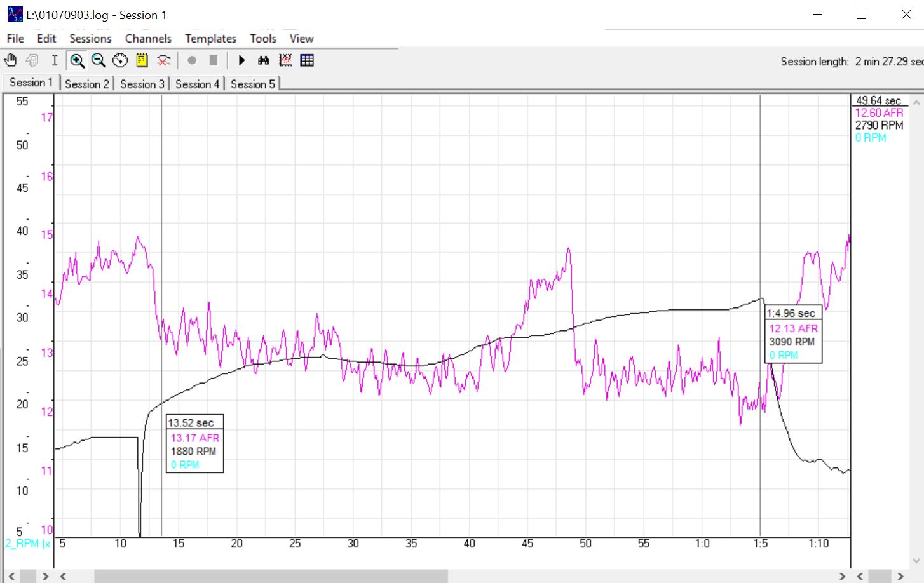Switch to the Session 4 tab
Screen dimensions: 924x583
click(198, 84)
